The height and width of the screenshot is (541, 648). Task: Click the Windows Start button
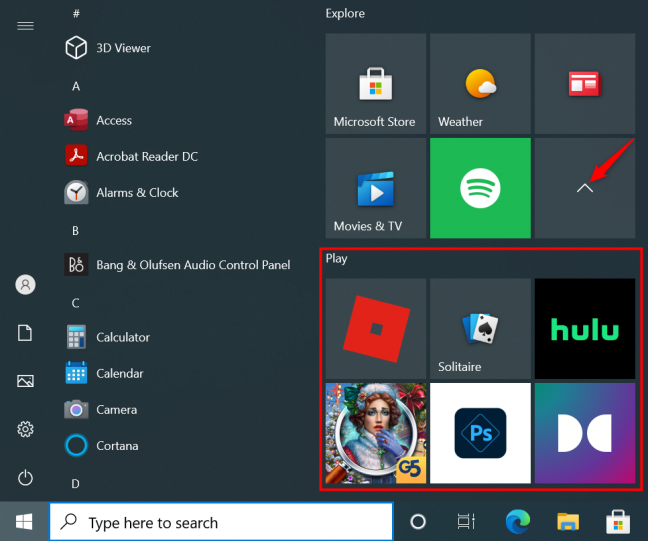[24, 522]
